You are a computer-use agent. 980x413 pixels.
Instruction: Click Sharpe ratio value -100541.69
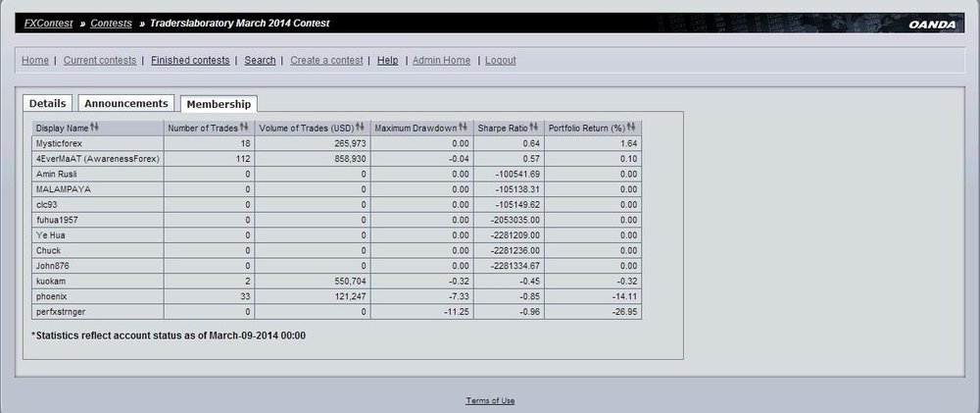516,174
